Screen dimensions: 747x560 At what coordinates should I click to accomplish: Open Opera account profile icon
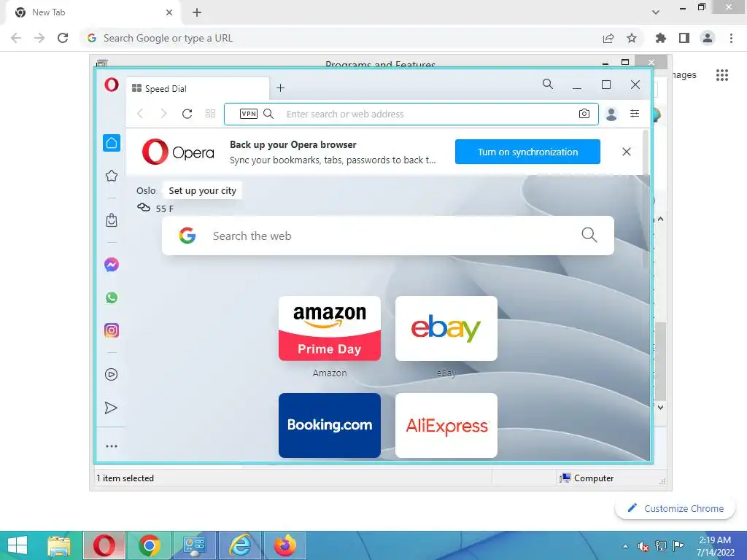611,113
